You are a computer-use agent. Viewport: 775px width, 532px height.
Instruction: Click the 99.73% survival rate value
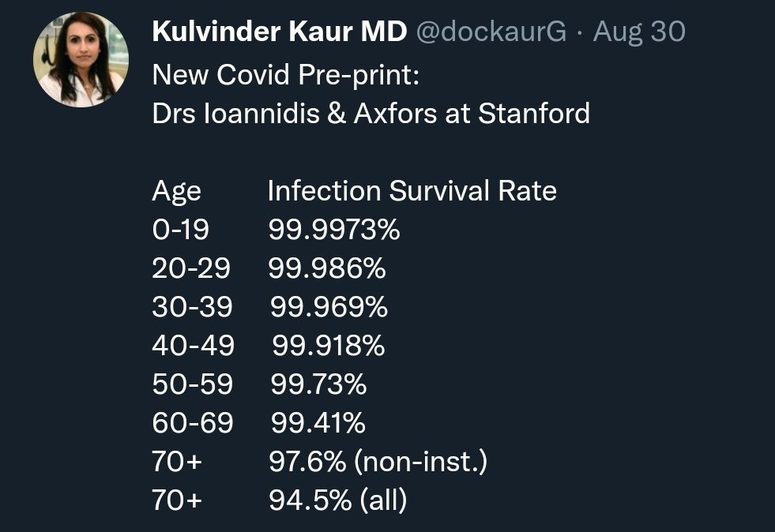(318, 384)
